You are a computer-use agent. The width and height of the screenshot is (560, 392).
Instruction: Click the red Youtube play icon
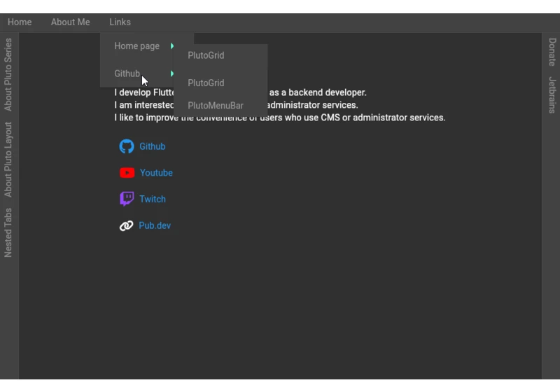127,173
